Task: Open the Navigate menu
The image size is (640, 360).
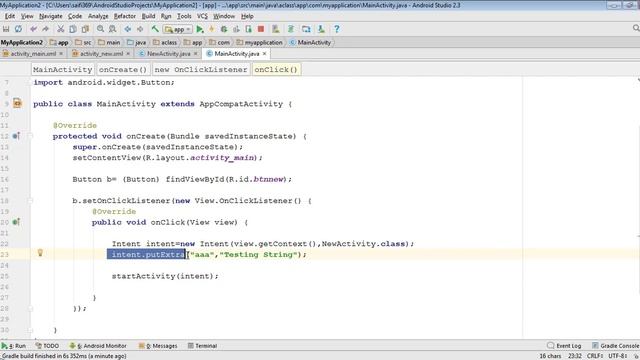Action: (51, 16)
